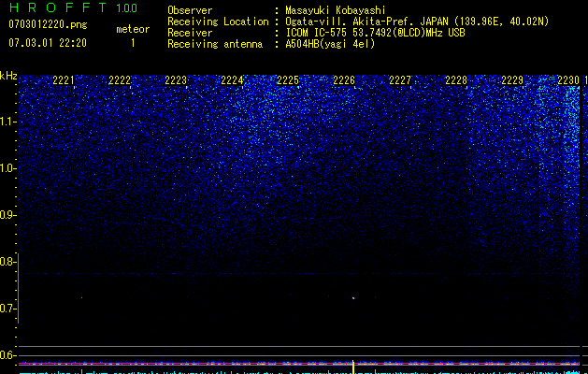Click the 2227 time marker
This screenshot has height=374, width=588.
400,79
